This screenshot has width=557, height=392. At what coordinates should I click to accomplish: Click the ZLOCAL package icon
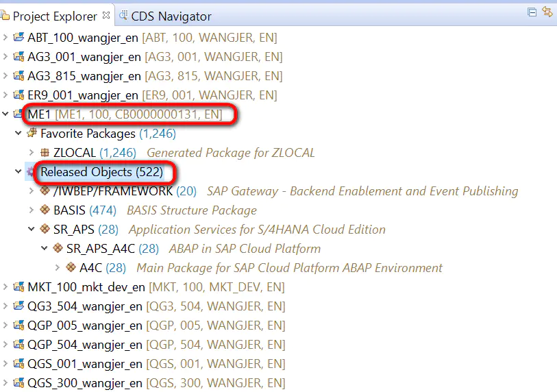point(45,152)
